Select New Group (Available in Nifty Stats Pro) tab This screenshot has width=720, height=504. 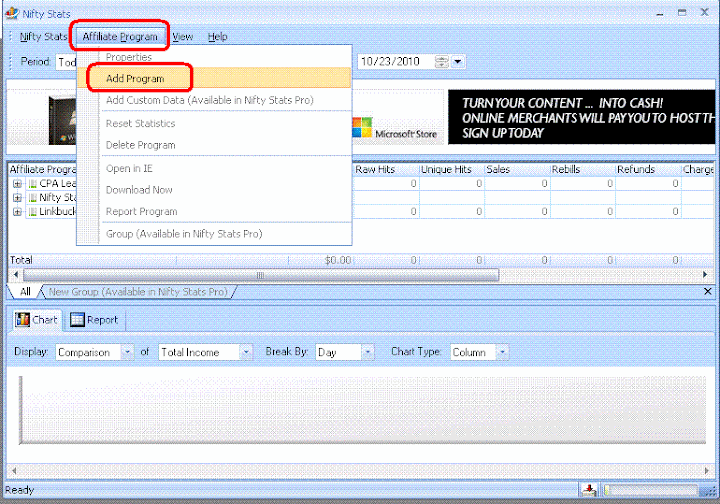(138, 291)
